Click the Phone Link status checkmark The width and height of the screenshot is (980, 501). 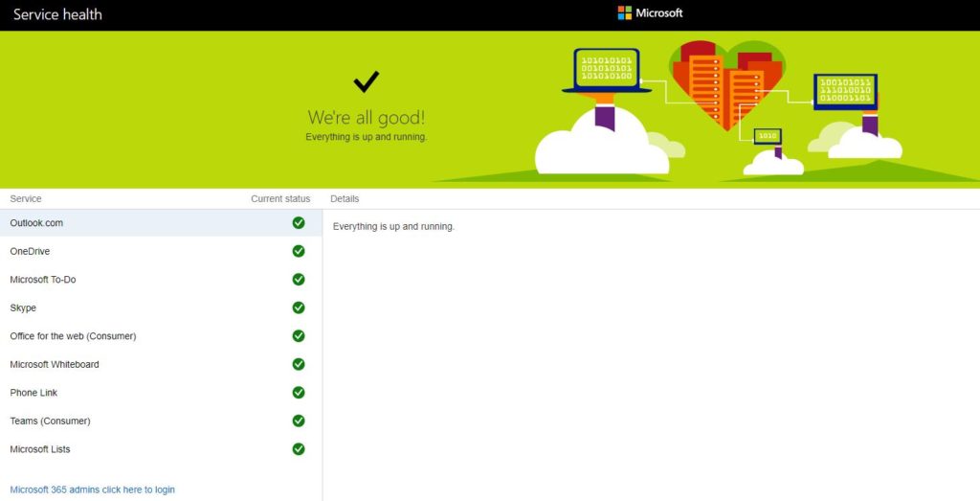299,392
